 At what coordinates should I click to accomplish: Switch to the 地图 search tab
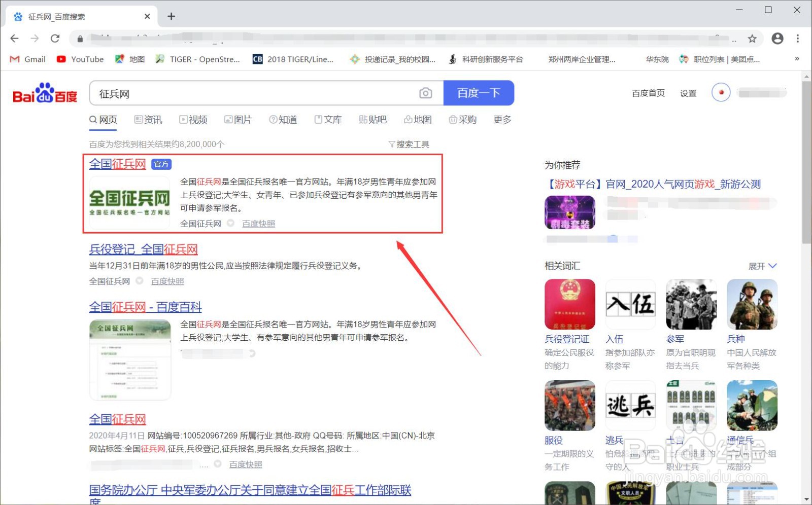pyautogui.click(x=418, y=120)
